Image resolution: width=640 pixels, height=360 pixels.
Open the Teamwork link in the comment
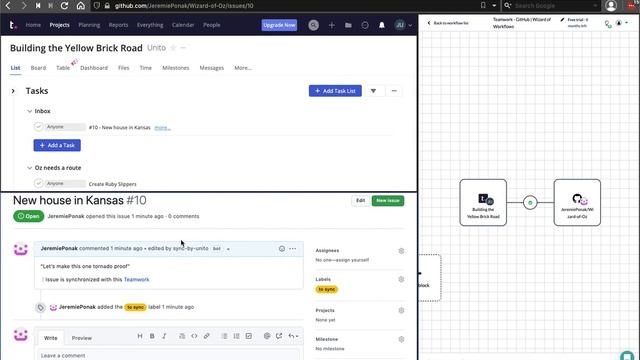136,280
